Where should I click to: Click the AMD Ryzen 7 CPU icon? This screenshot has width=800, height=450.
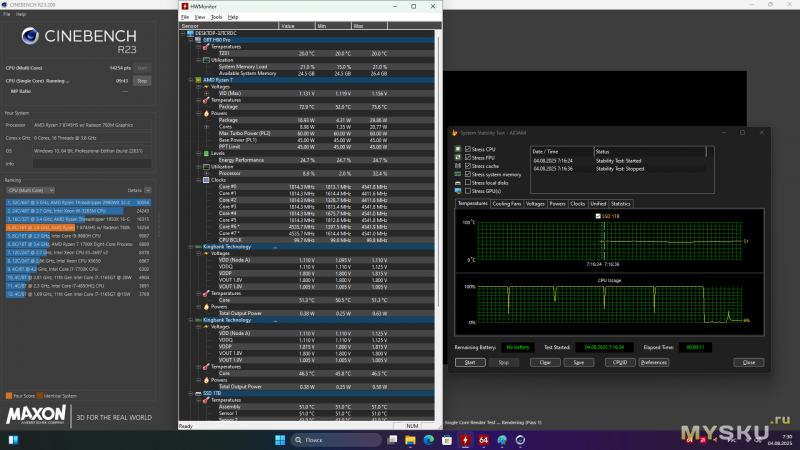point(198,80)
